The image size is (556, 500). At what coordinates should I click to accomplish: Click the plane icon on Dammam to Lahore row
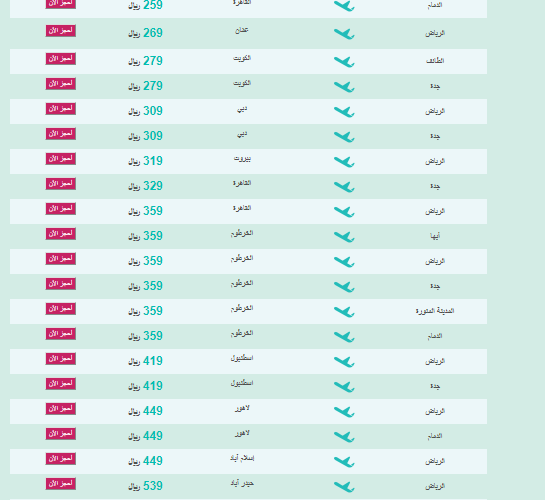tap(344, 437)
